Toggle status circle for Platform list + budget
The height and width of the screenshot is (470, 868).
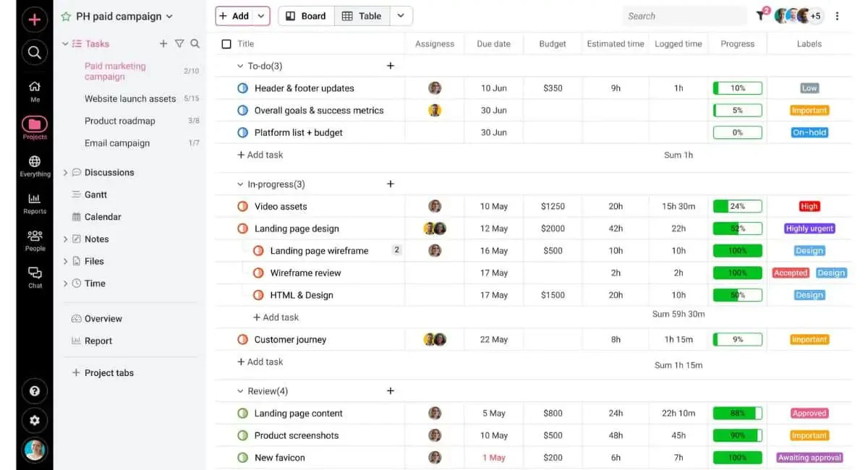(x=243, y=132)
